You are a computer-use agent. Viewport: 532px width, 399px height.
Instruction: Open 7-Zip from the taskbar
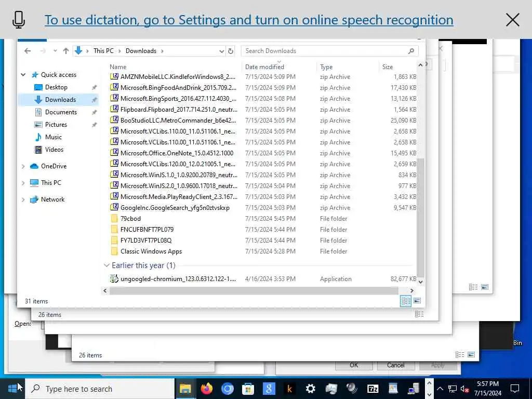[x=373, y=389]
